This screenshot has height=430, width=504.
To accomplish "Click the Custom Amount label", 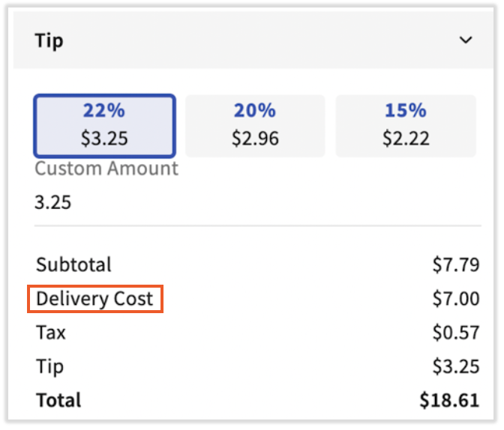I will [x=106, y=168].
